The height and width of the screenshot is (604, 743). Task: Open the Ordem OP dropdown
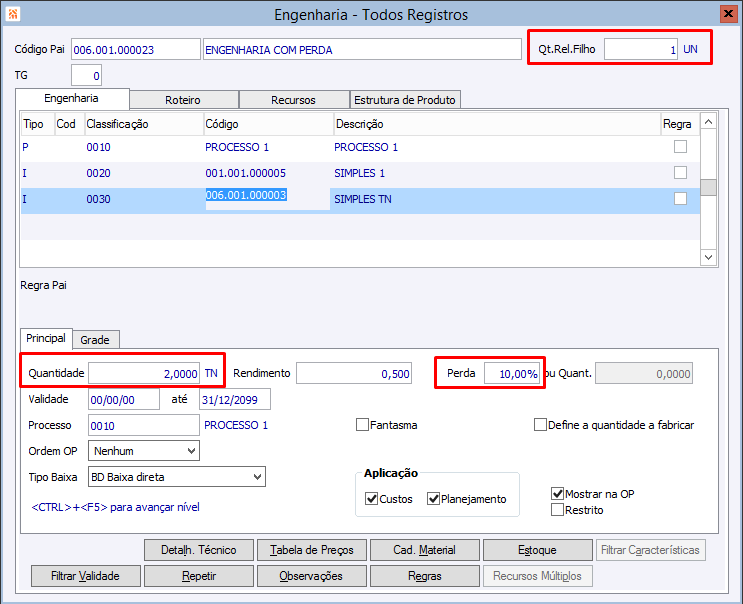(x=191, y=451)
